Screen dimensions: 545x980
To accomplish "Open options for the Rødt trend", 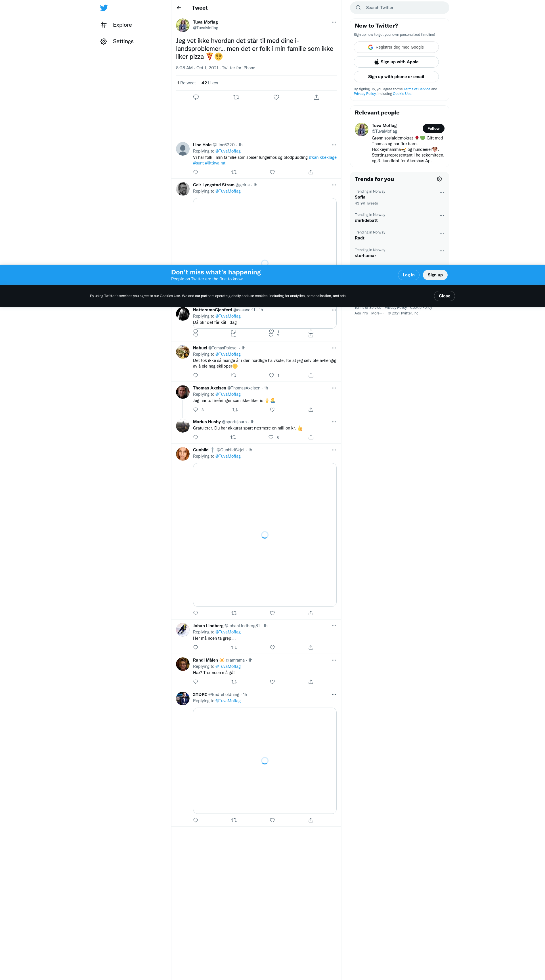I will click(x=442, y=233).
